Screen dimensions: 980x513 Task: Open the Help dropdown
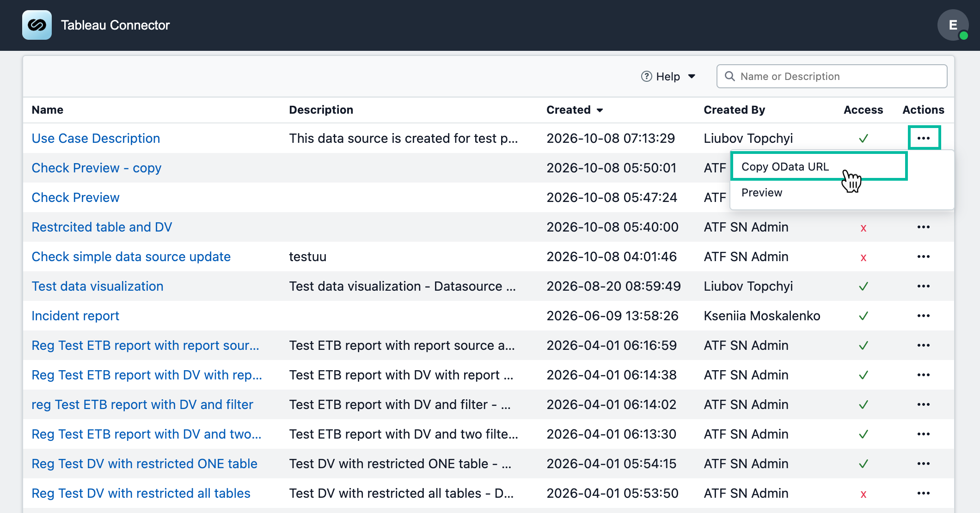(668, 76)
